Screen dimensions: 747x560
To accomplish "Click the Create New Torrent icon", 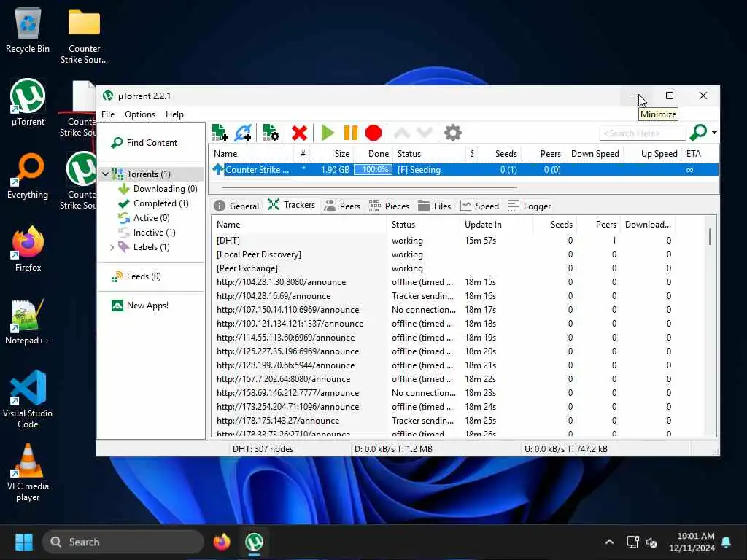I will [271, 133].
